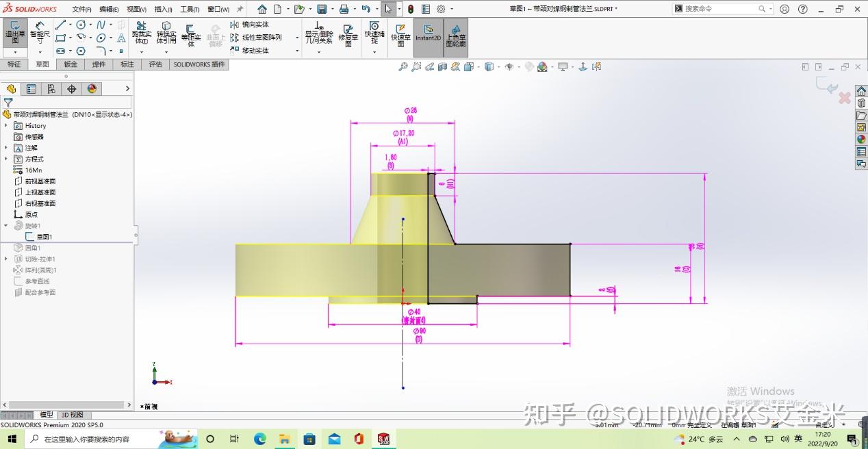This screenshot has height=449, width=868.
Task: Switch to SOLIDWORKS 插件 ribbon tab
Action: point(199,64)
